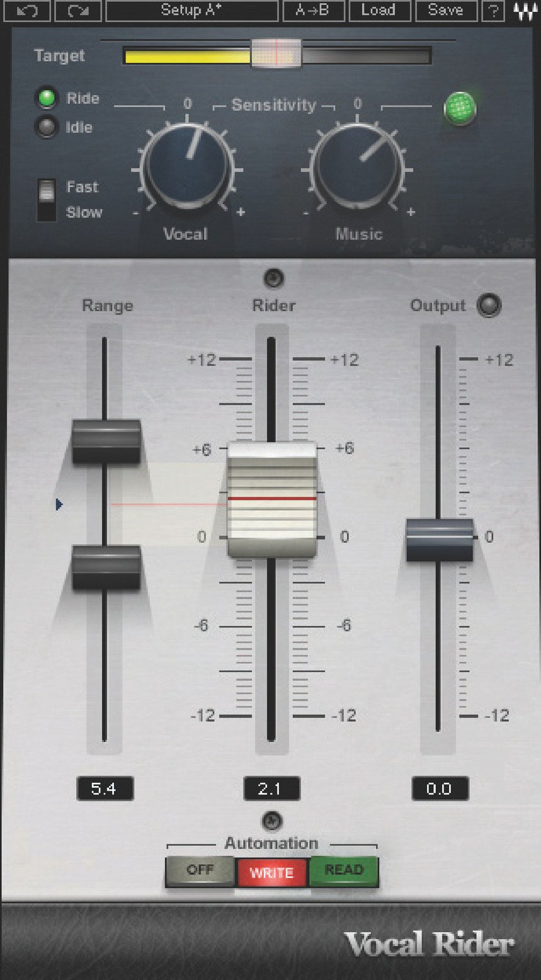
Task: Set Automation to READ
Action: click(x=344, y=870)
